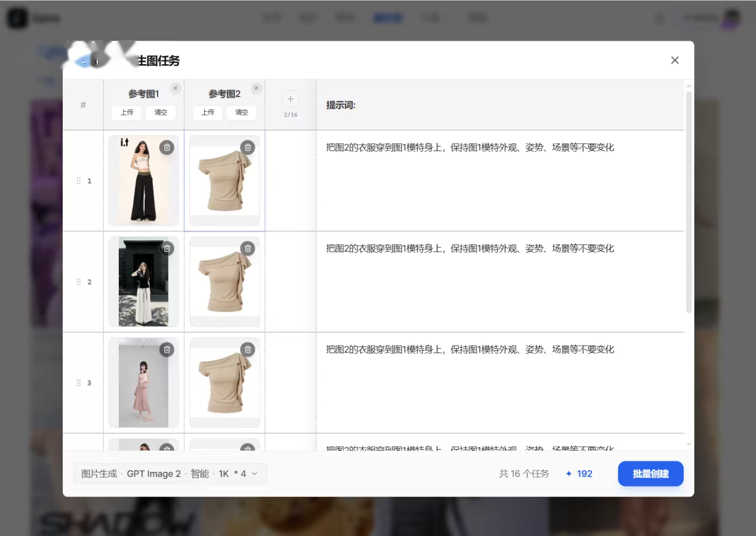Edit the prompt text of row 3

(470, 349)
